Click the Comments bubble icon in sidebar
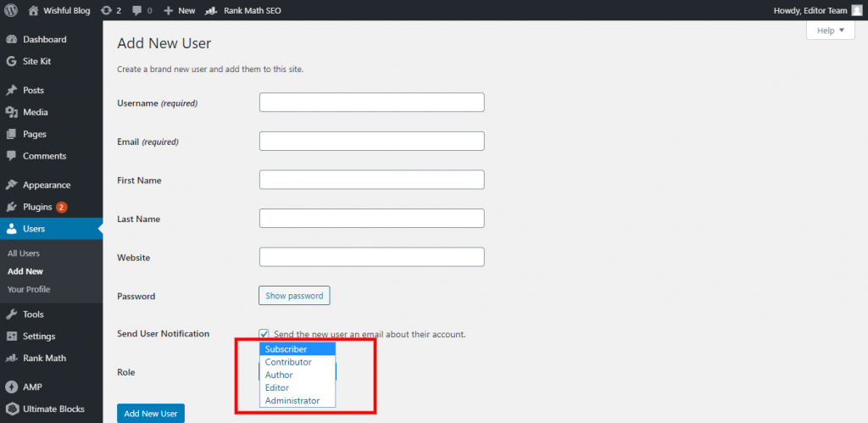Image resolution: width=868 pixels, height=423 pixels. tap(11, 156)
